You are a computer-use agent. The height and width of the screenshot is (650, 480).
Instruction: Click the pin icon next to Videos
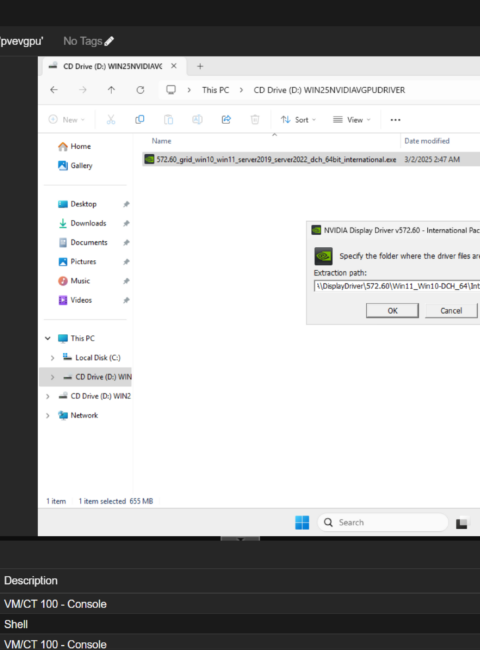pyautogui.click(x=126, y=300)
